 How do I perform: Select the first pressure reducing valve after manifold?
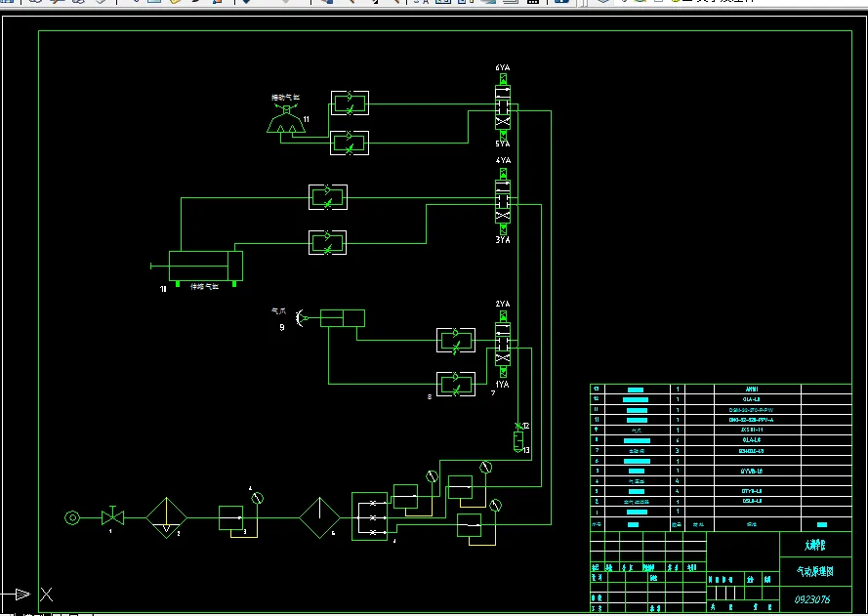406,497
